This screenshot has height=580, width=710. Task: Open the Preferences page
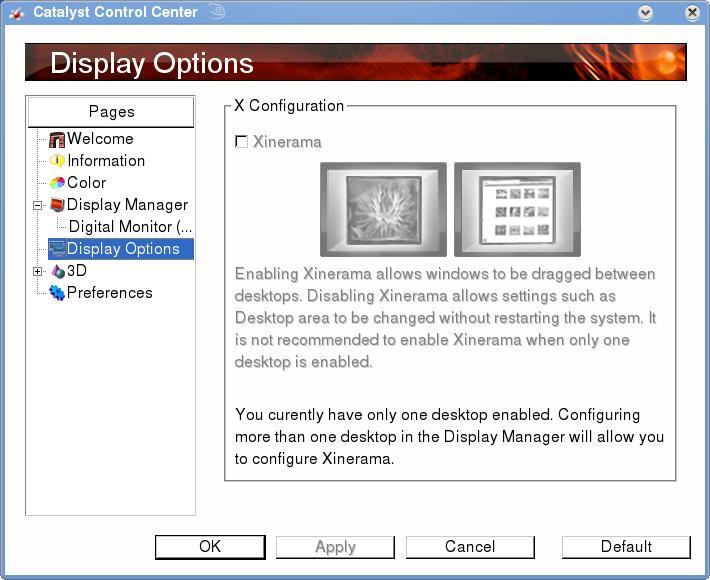[110, 292]
